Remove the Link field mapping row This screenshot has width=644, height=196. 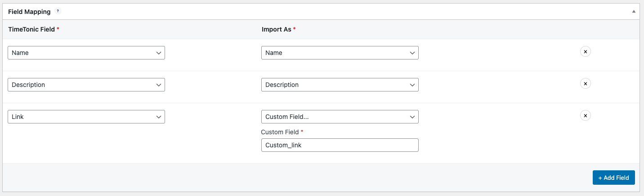point(585,116)
